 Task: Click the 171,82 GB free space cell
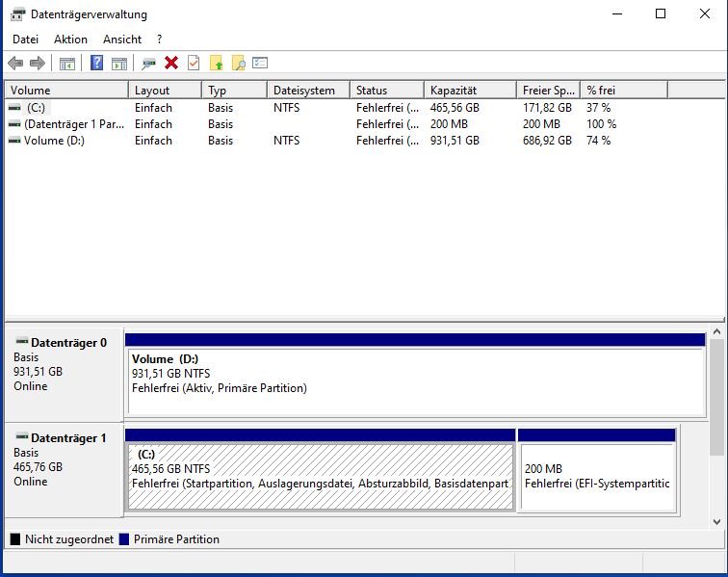coord(547,108)
